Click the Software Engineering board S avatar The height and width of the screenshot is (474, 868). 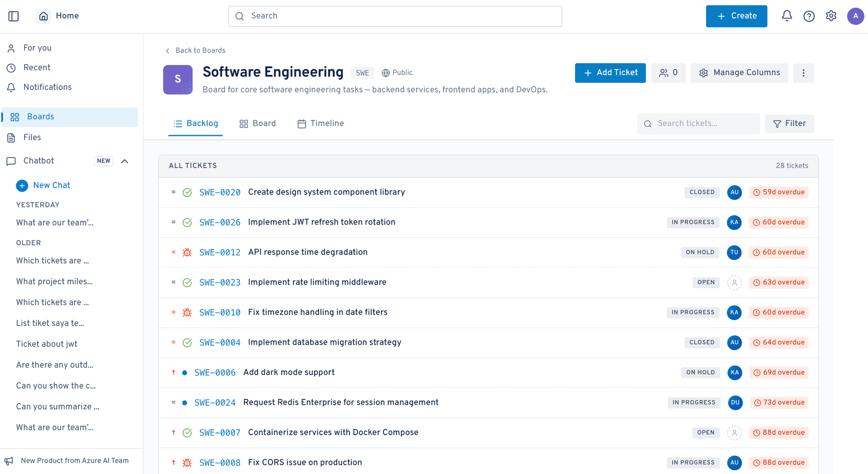[x=178, y=80]
